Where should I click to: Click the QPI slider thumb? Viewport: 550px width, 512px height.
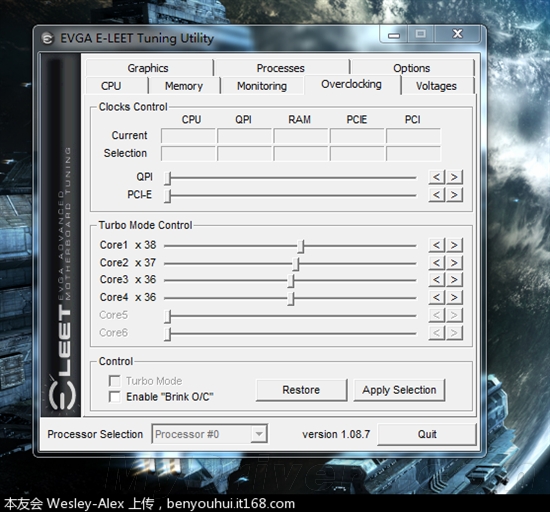click(x=168, y=178)
